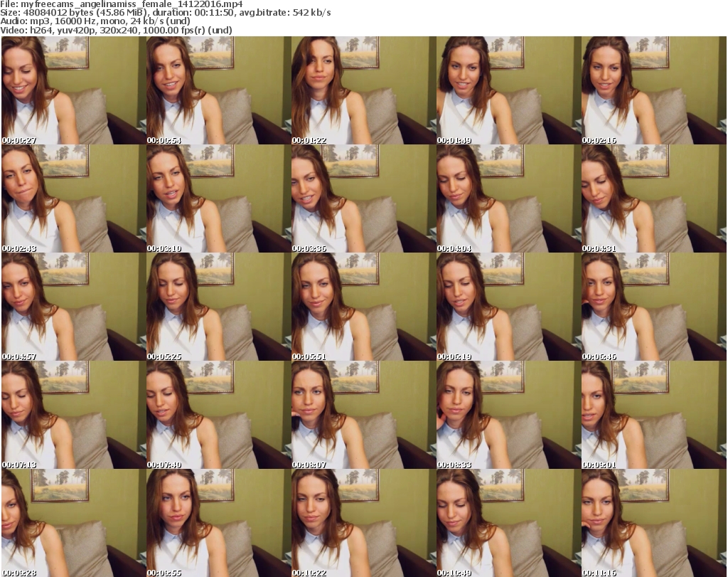
Task: Pick the frame marked 00:01:49
Action: tap(508, 90)
